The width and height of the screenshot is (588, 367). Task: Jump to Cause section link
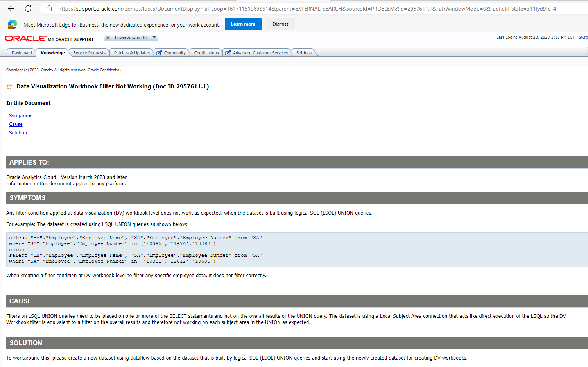click(16, 124)
